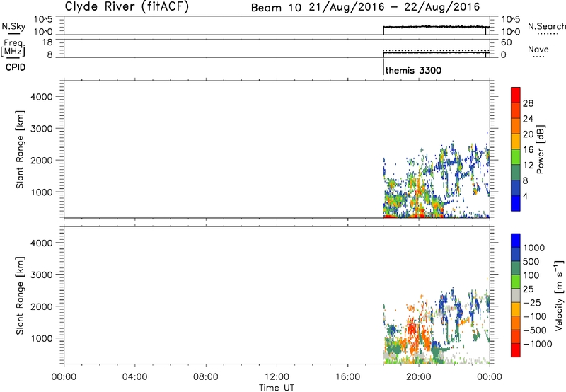Click the 'Time UT' axis label
566x392 pixels.
(x=277, y=388)
